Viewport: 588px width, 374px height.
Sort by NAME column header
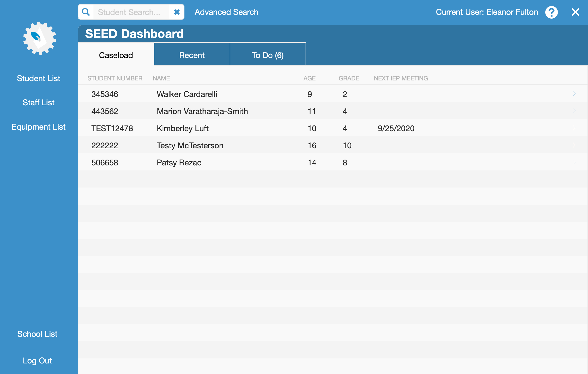pos(161,78)
